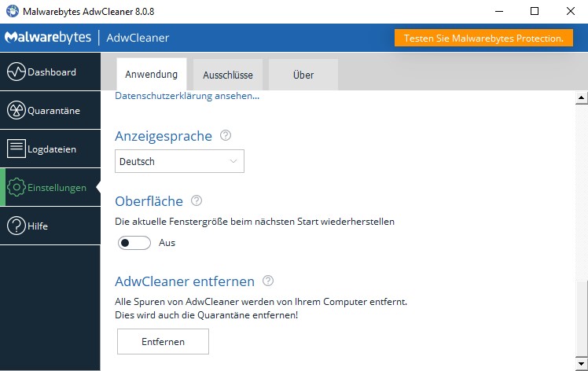Image resolution: width=588 pixels, height=371 pixels.
Task: Switch to the Ausschlüsse tab
Action: click(x=227, y=75)
